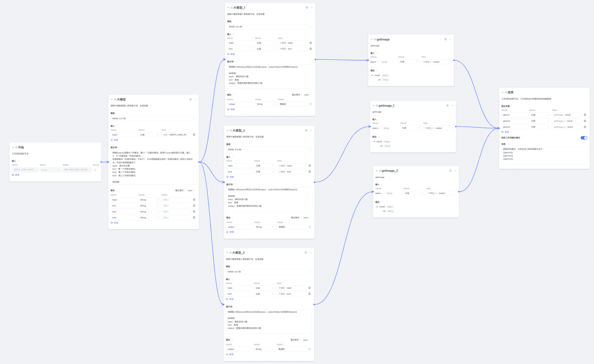The width and height of the screenshot is (594, 364).
Task: Open model dropdown in 大模型_3 node
Action: point(269,272)
